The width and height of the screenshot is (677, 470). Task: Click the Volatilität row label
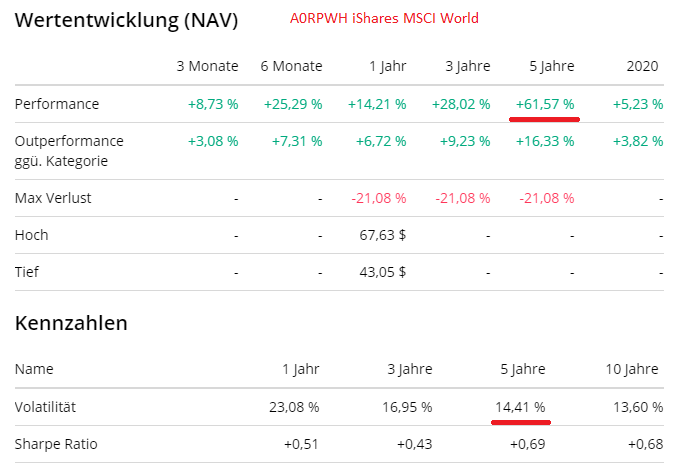coord(46,407)
